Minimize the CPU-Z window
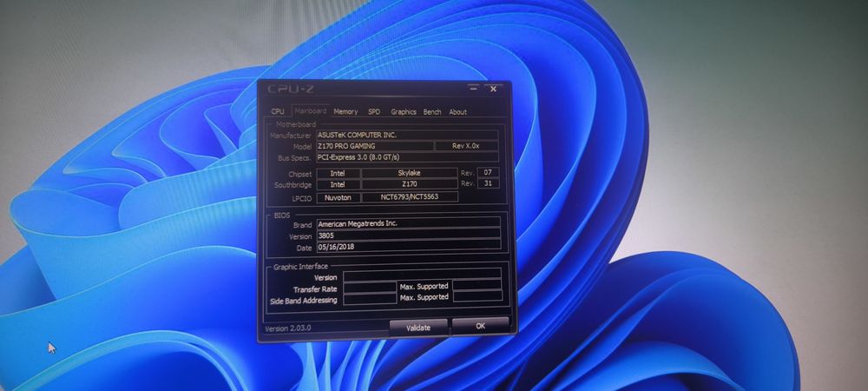This screenshot has height=391, width=868. coord(473,88)
